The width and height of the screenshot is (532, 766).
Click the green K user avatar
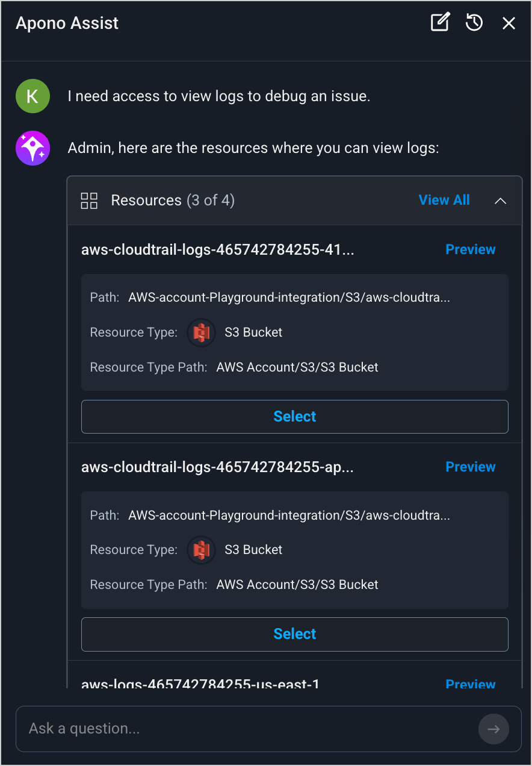(32, 96)
